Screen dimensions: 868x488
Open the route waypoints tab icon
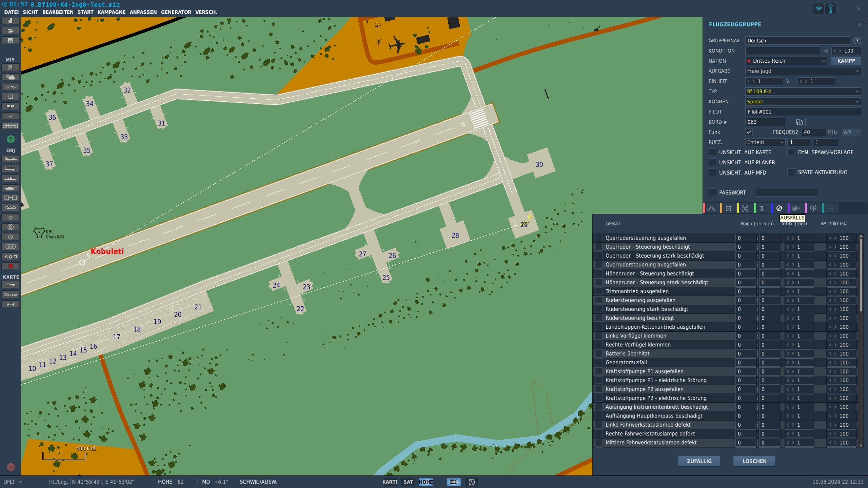pyautogui.click(x=711, y=208)
